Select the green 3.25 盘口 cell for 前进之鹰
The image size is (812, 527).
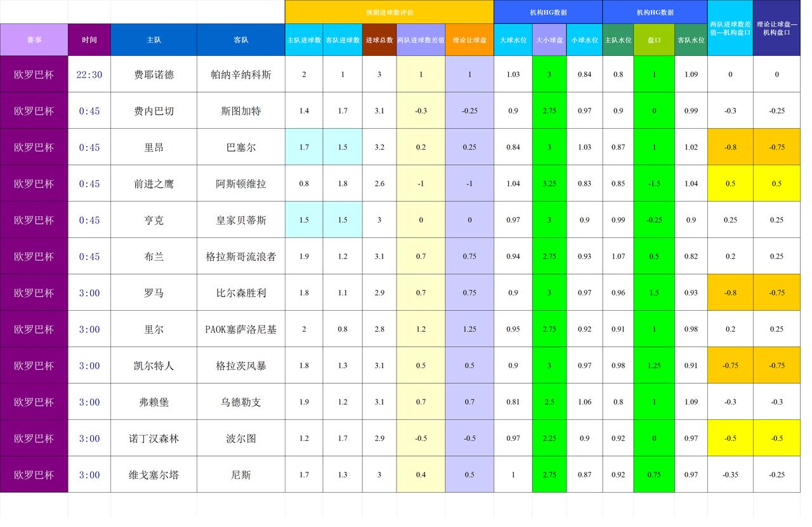tap(549, 183)
